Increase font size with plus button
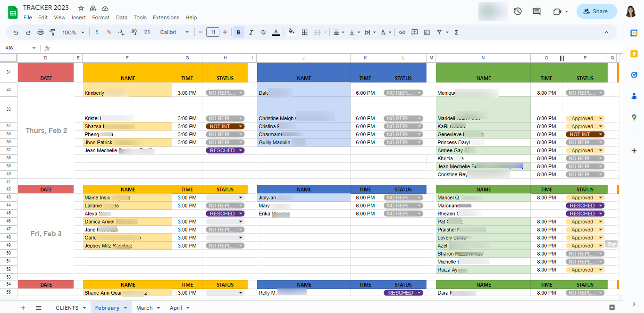This screenshot has width=644, height=313. [x=225, y=33]
